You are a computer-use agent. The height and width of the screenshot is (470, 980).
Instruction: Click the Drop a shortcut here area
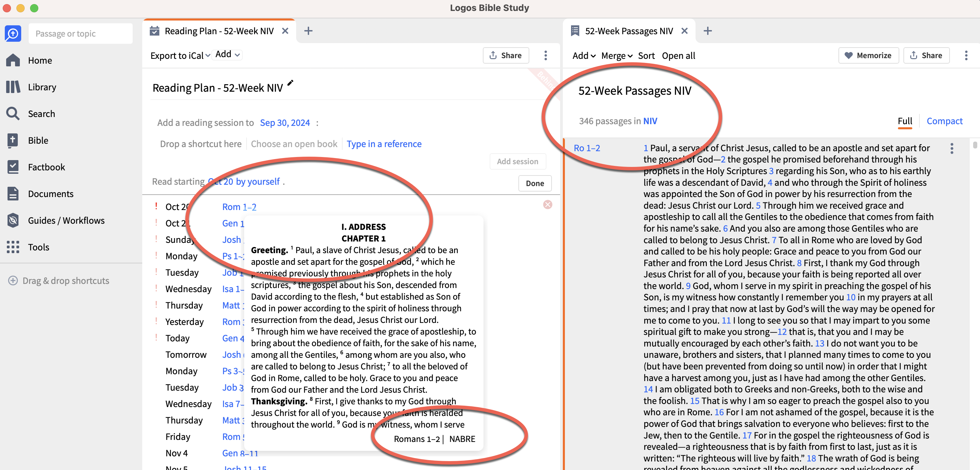200,144
